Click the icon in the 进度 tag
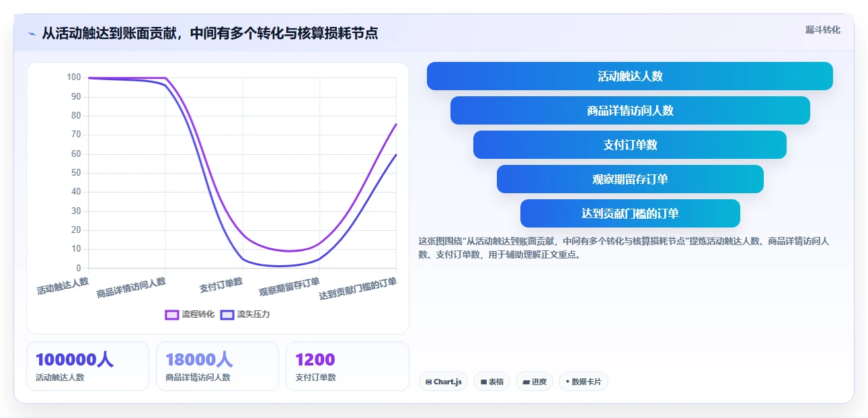This screenshot has height=418, width=868. click(x=526, y=382)
